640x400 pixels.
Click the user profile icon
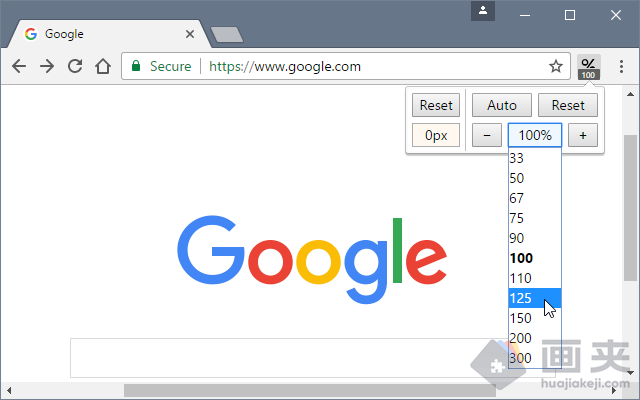click(483, 11)
